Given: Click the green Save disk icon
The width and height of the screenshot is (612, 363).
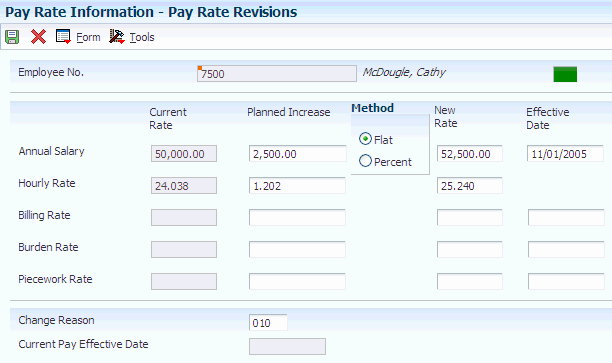Looking at the screenshot, I should point(12,37).
